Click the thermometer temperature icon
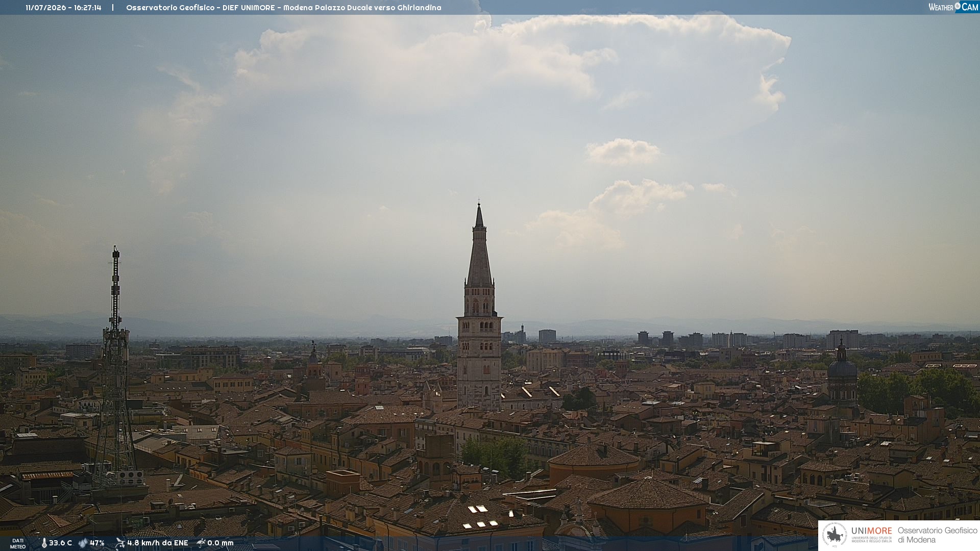The height and width of the screenshot is (551, 980). pos(44,543)
